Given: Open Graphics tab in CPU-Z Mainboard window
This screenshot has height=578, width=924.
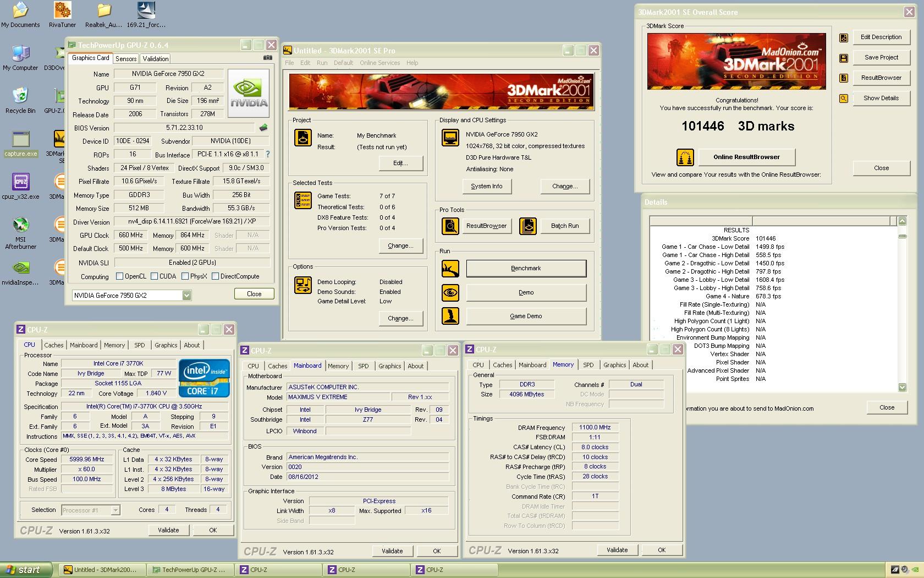Looking at the screenshot, I should pyautogui.click(x=390, y=366).
